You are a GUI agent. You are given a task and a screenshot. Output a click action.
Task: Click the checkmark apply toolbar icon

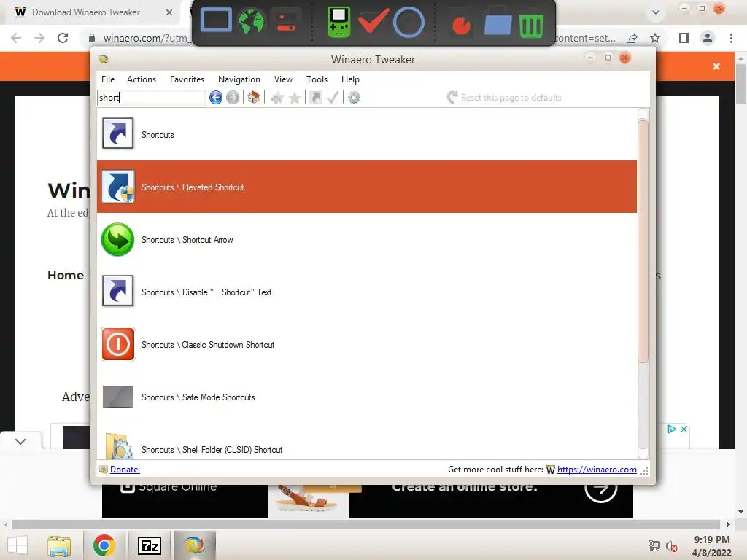coord(333,98)
